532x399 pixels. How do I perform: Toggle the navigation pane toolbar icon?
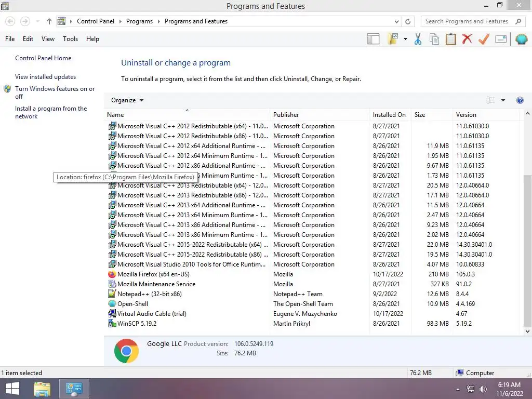point(373,39)
